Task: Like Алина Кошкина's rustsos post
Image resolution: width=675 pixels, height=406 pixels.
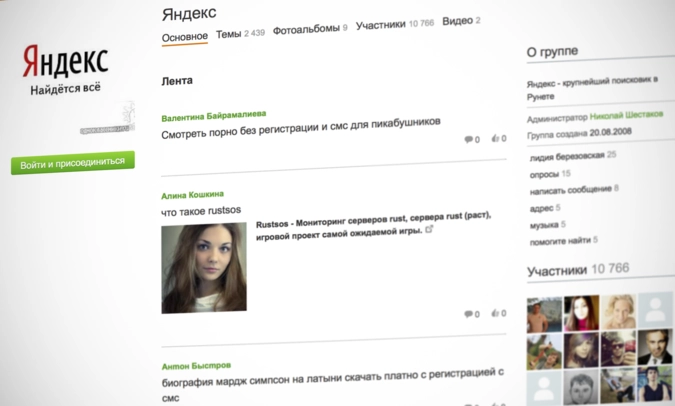Action: [x=494, y=314]
